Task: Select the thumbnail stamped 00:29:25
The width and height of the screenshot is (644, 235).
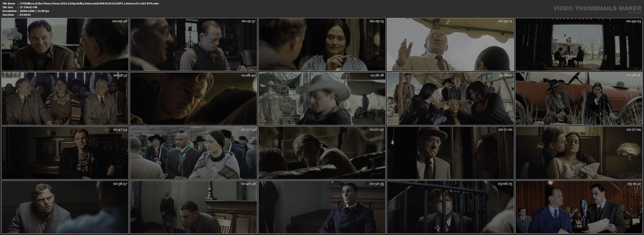Action: [x=322, y=44]
